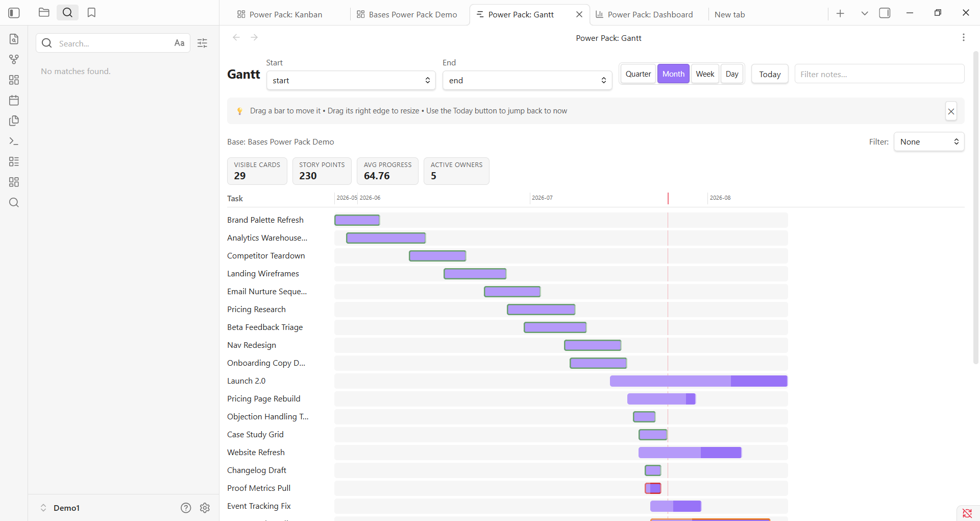Open the bookmarks icon
The height and width of the screenshot is (521, 980).
[91, 13]
